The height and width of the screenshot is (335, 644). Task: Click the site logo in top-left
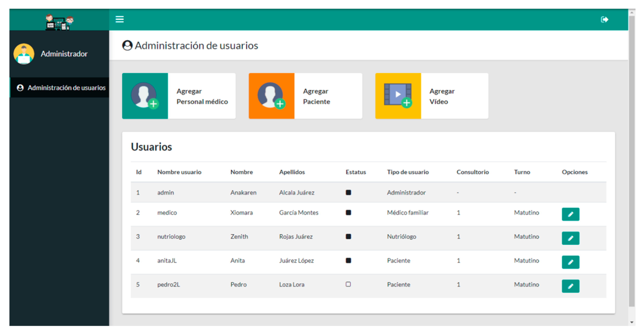click(x=59, y=22)
